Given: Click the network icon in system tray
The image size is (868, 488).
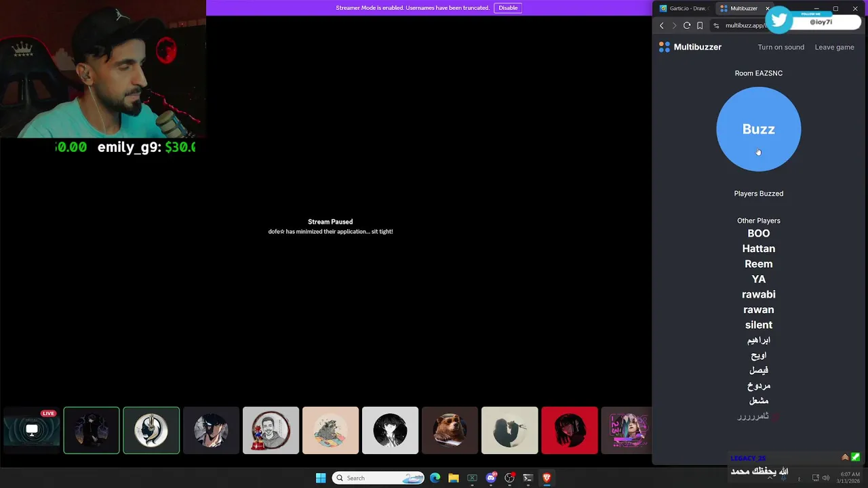Looking at the screenshot, I should [816, 478].
